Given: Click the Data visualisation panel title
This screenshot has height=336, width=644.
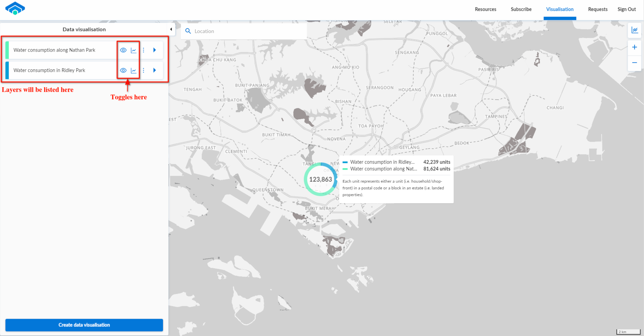Looking at the screenshot, I should (x=84, y=29).
